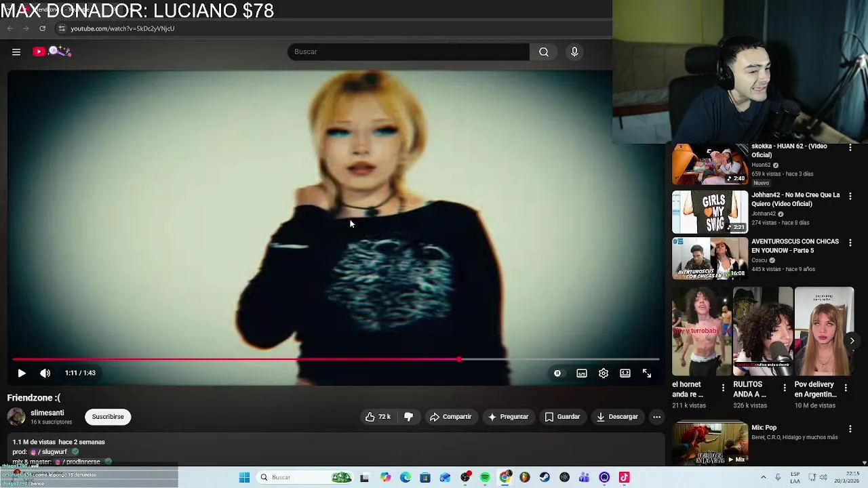This screenshot has height=488, width=868.
Task: Enter fullscreen mode
Action: point(647,373)
